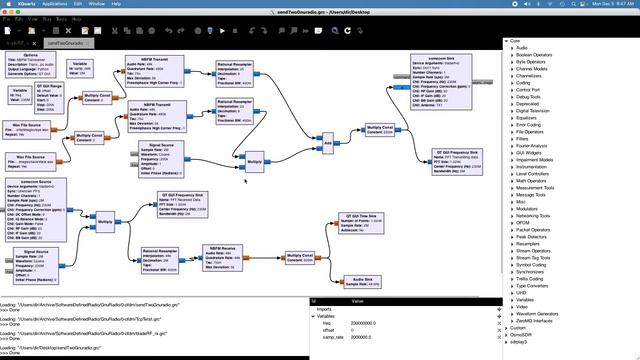Select the QT GUI Time Sink block
Viewport: 640px width, 360px height.
pyautogui.click(x=361, y=223)
